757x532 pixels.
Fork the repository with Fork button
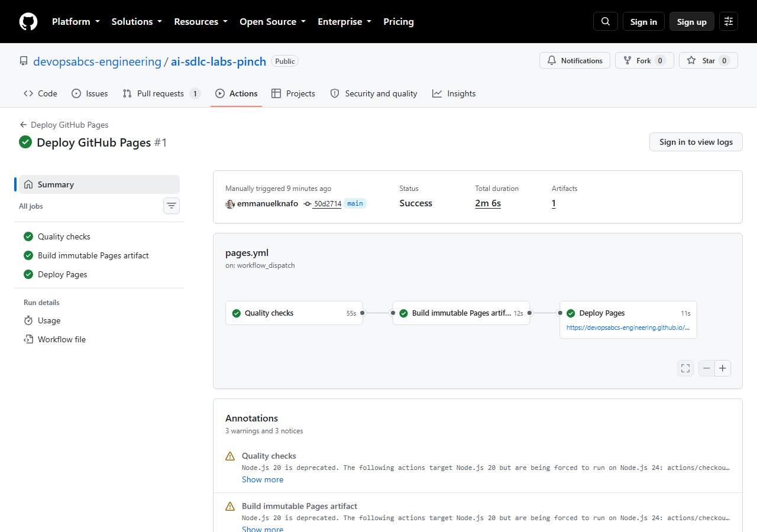coord(645,60)
